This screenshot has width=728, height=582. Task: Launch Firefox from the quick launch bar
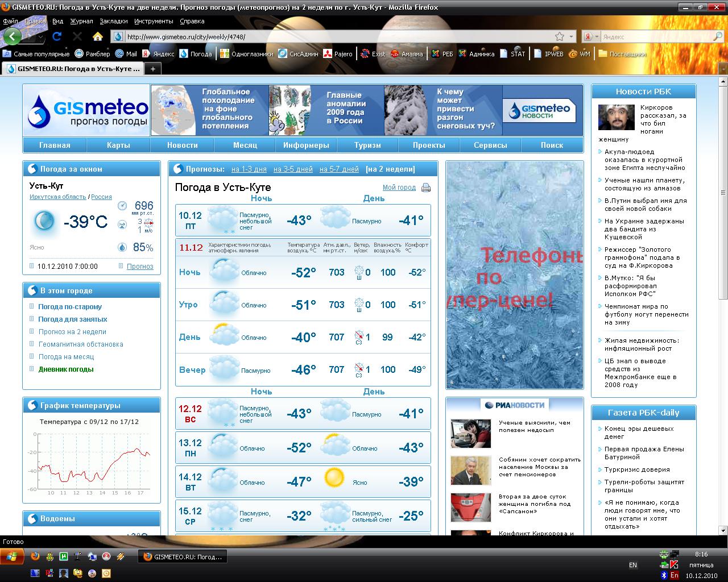[35, 557]
